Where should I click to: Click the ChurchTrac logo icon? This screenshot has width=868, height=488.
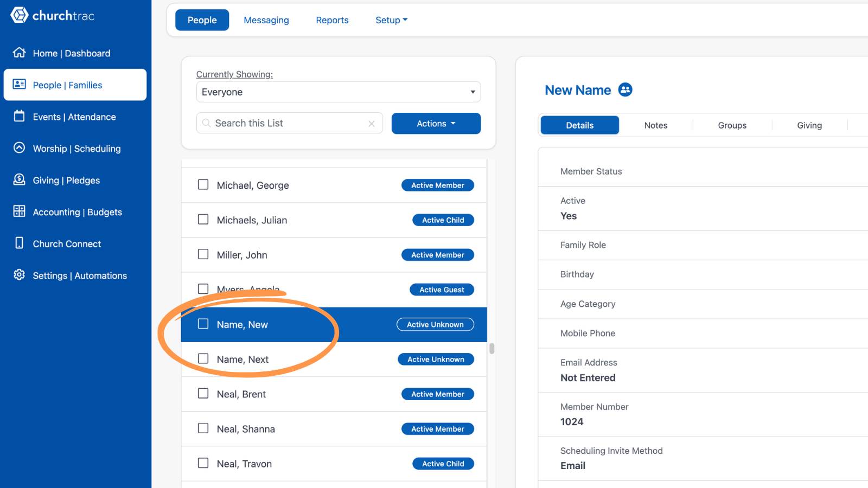coord(20,15)
